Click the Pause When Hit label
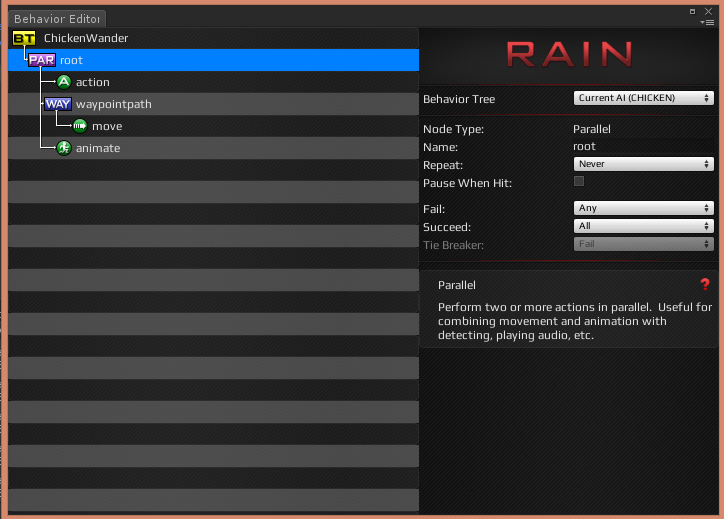The height and width of the screenshot is (519, 724). tap(467, 183)
